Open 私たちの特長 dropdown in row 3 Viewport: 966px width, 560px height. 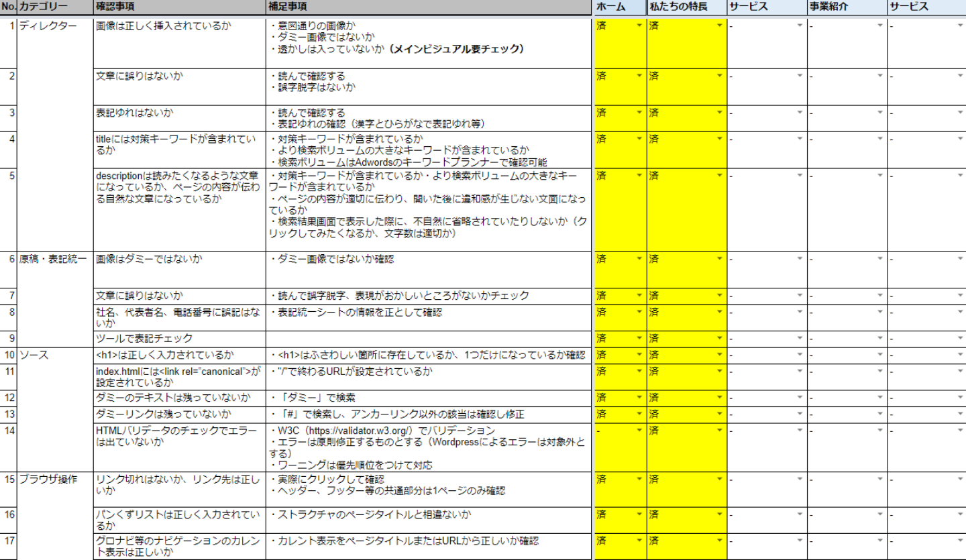coord(720,113)
